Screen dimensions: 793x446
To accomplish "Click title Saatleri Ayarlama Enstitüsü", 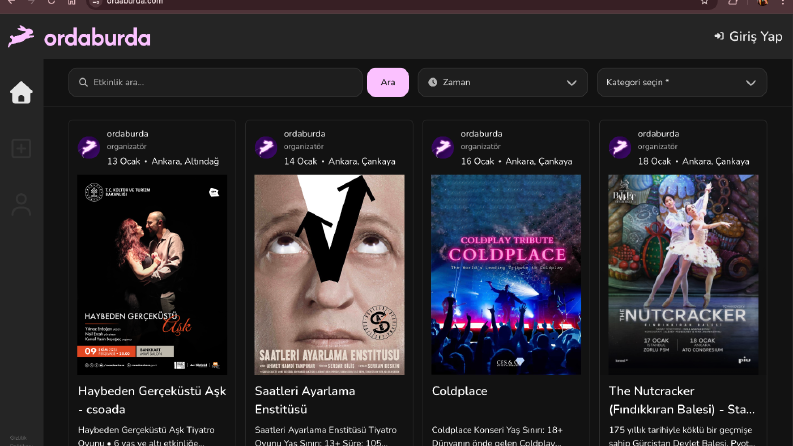I will (x=305, y=400).
